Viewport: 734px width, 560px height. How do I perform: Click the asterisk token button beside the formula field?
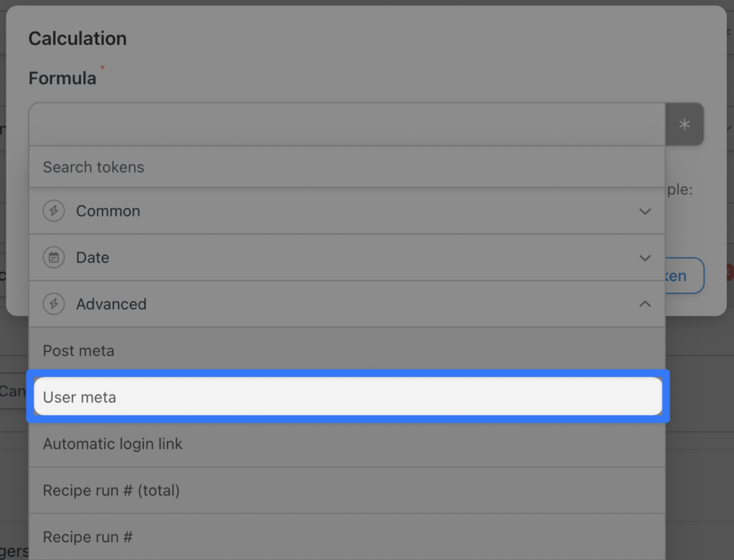coord(684,124)
